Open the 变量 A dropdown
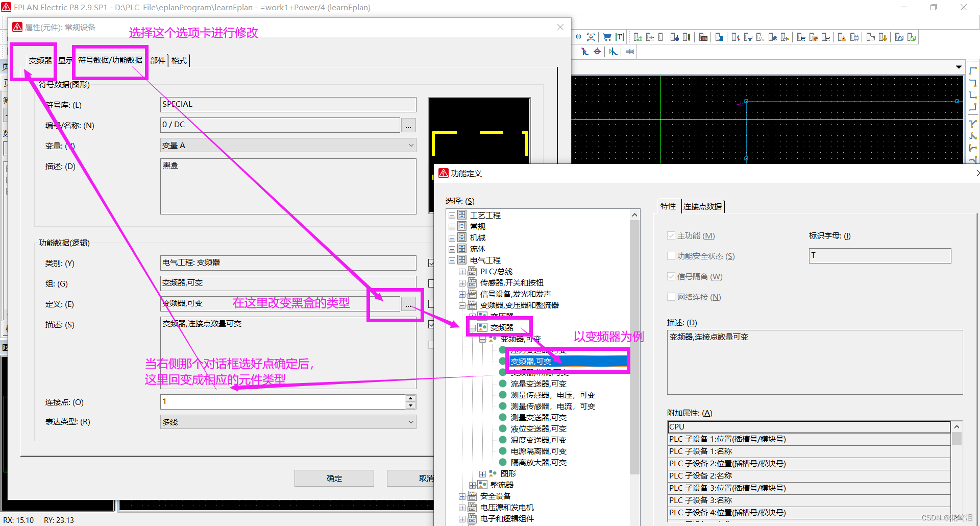 tap(288, 145)
